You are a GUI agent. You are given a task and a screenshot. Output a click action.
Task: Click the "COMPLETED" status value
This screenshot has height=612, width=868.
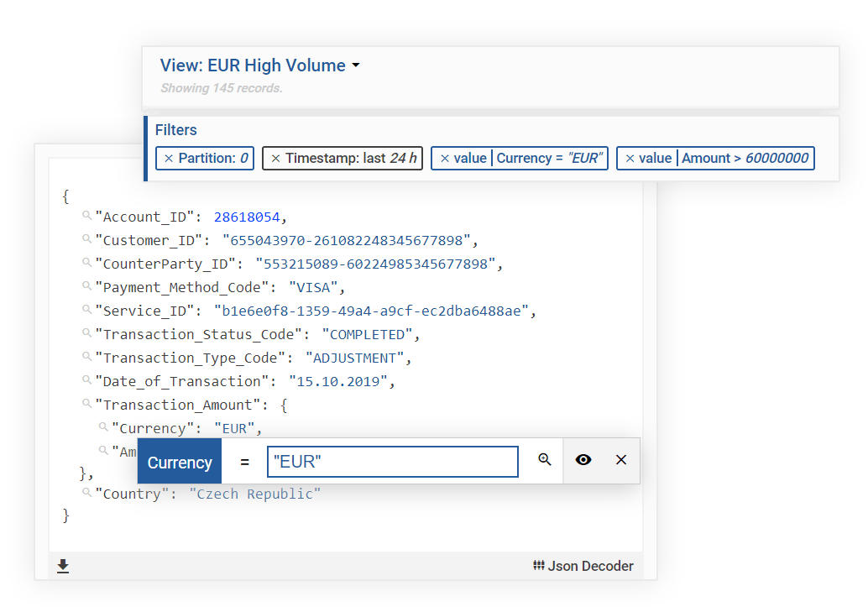(368, 334)
